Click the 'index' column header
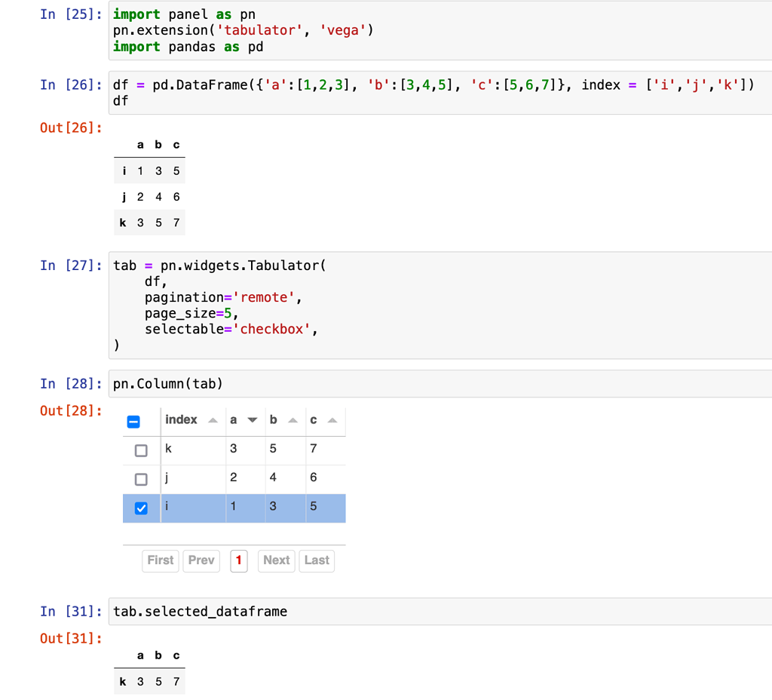The width and height of the screenshot is (772, 700). (180, 419)
